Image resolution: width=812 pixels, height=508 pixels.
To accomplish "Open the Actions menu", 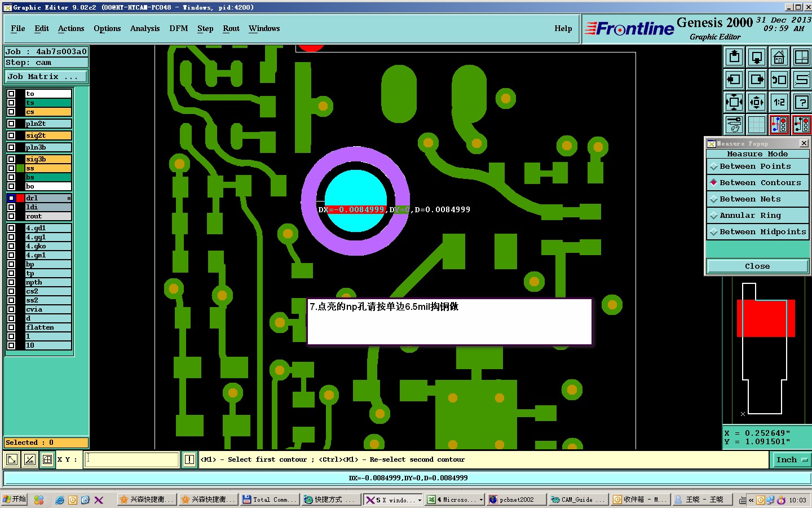I will pos(71,28).
